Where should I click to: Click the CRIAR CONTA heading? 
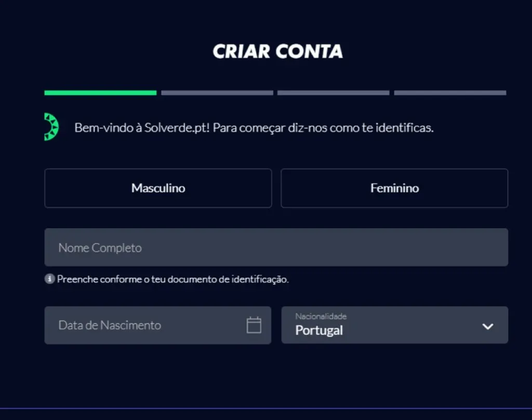(277, 51)
